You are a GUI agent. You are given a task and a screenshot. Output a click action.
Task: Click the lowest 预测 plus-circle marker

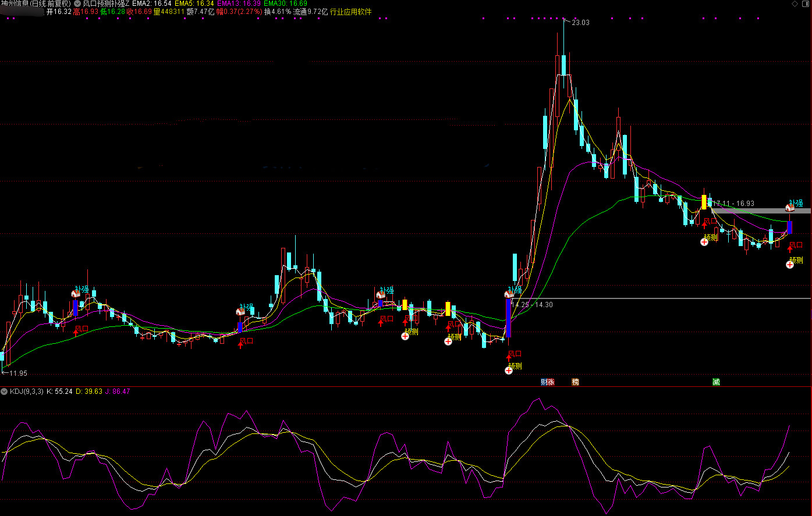[x=509, y=371]
